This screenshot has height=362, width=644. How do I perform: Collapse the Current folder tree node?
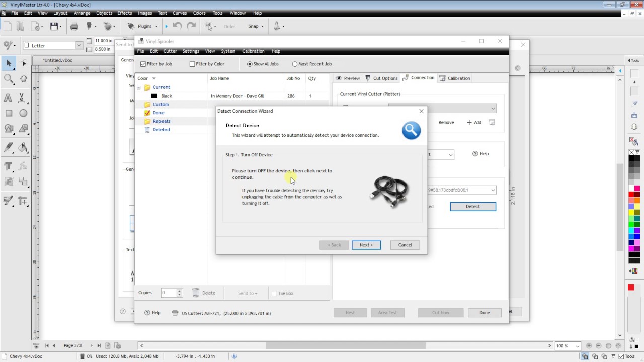[139, 88]
